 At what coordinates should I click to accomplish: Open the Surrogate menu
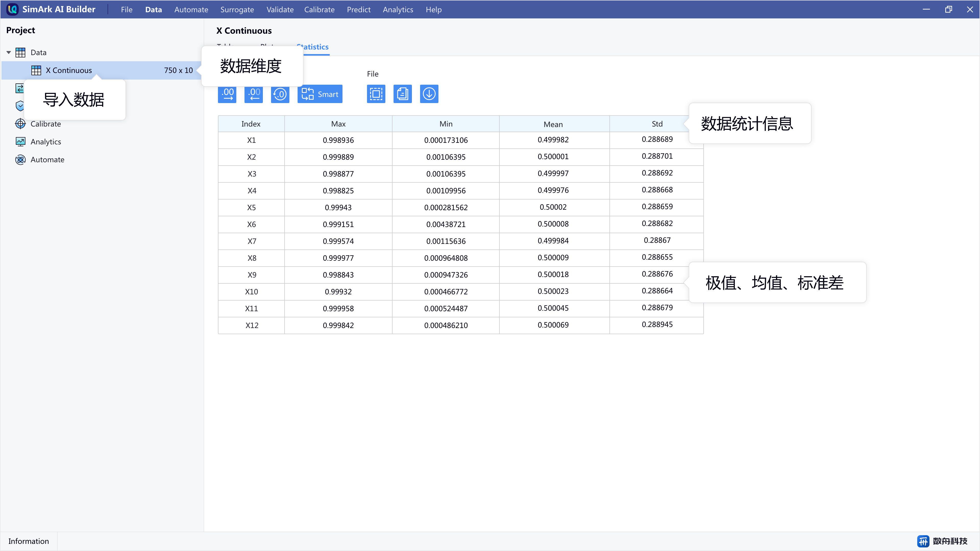237,9
